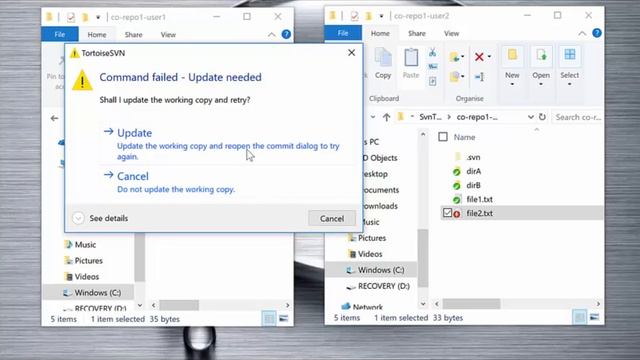
Task: Click the Name column header in user2 window
Action: (464, 137)
